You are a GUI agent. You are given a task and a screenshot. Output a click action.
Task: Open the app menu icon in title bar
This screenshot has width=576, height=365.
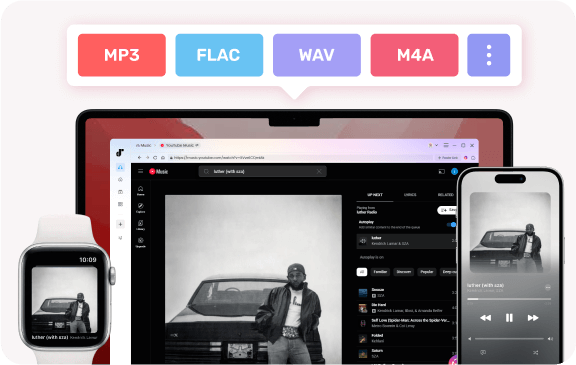click(446, 145)
